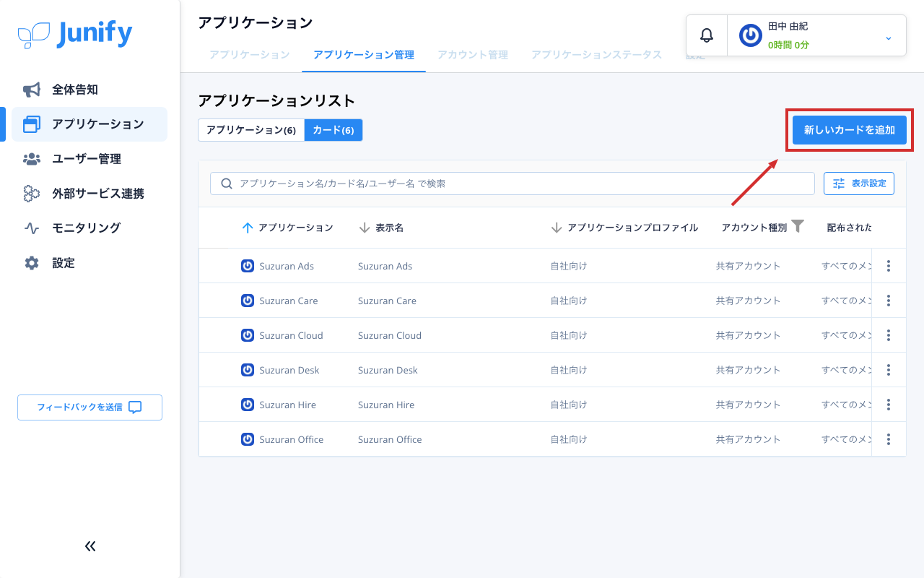Viewport: 924px width, 578px height.
Task: Focus the application/card/user search field
Action: point(513,184)
